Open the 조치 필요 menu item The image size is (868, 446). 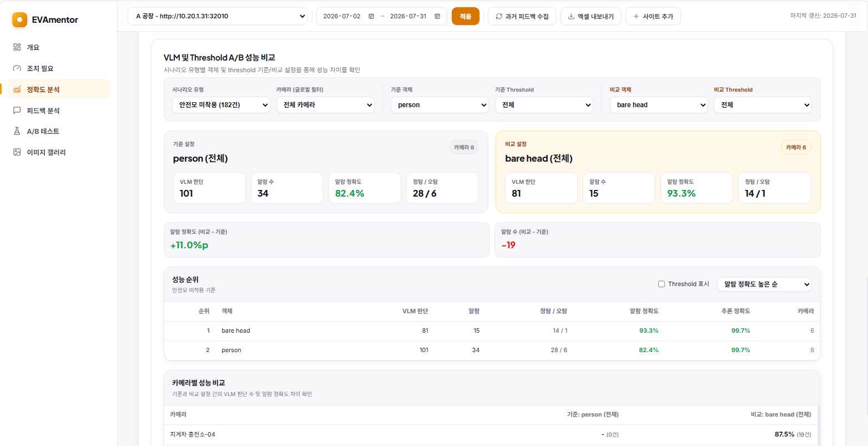pos(59,68)
